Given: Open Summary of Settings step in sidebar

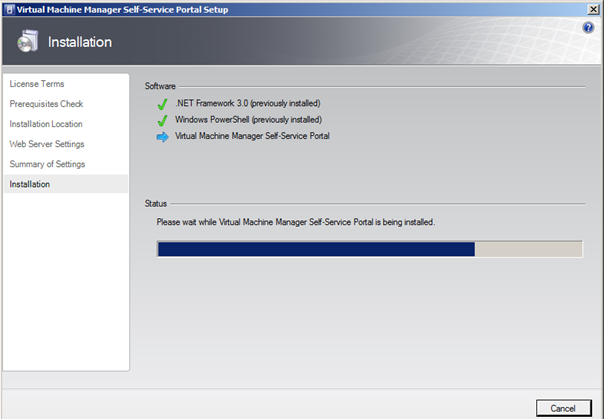Looking at the screenshot, I should (x=47, y=164).
